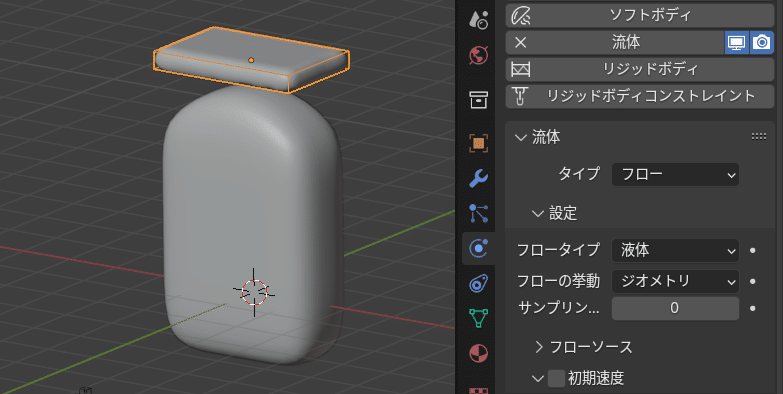Open the World properties globe tab

tap(478, 55)
